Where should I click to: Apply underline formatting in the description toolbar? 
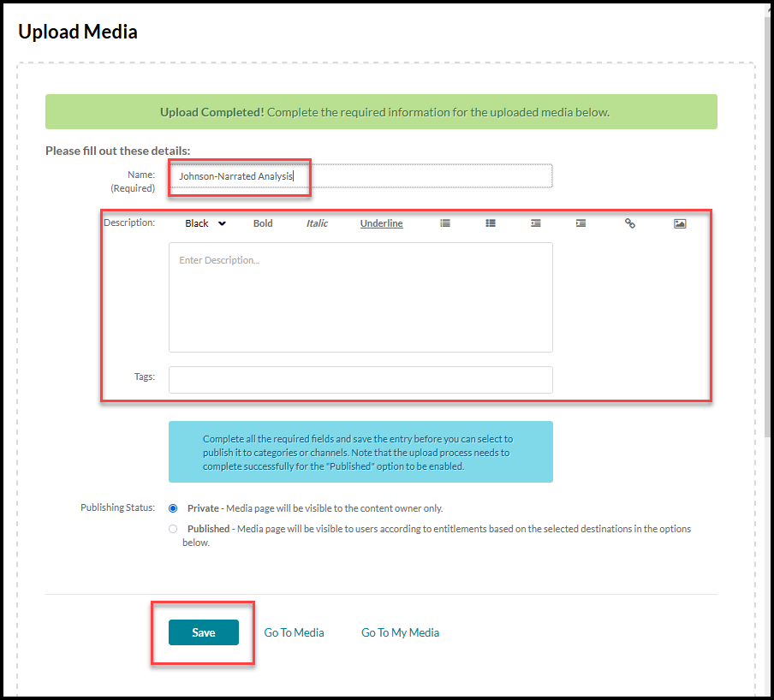point(380,223)
